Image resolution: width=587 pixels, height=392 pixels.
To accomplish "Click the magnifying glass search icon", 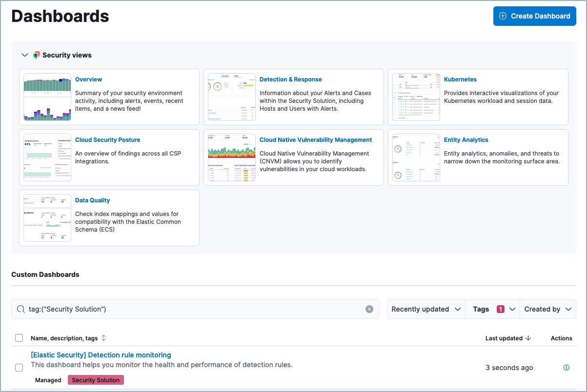I will click(20, 309).
